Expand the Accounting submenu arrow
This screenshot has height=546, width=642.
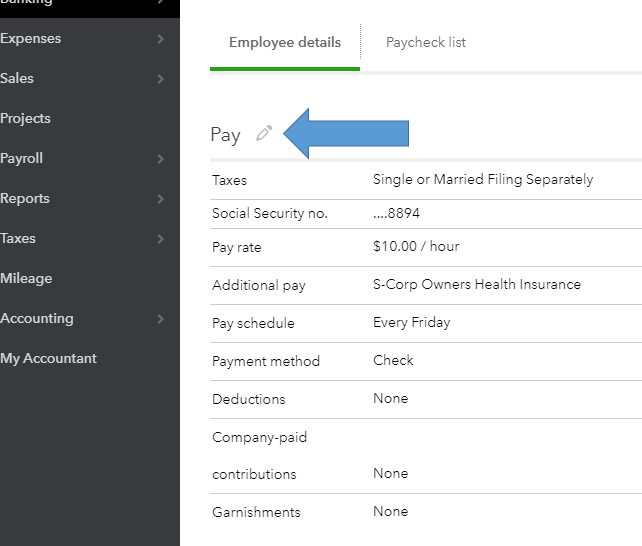(161, 319)
